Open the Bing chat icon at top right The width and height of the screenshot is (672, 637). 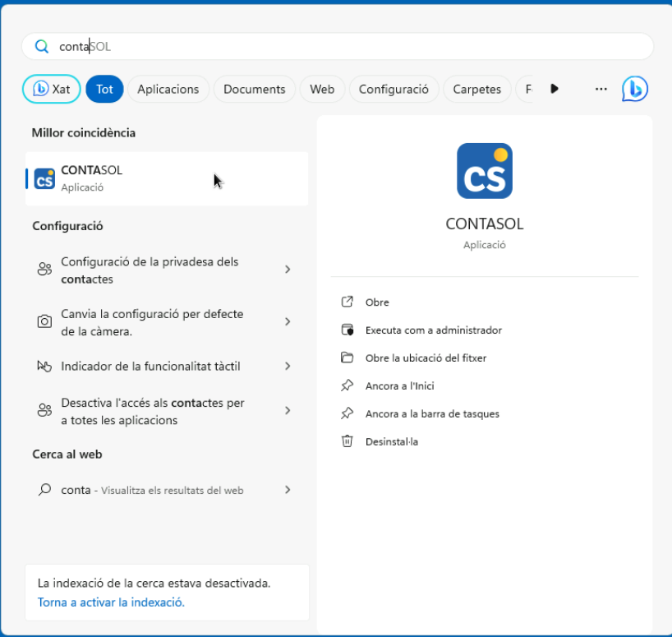pyautogui.click(x=634, y=89)
